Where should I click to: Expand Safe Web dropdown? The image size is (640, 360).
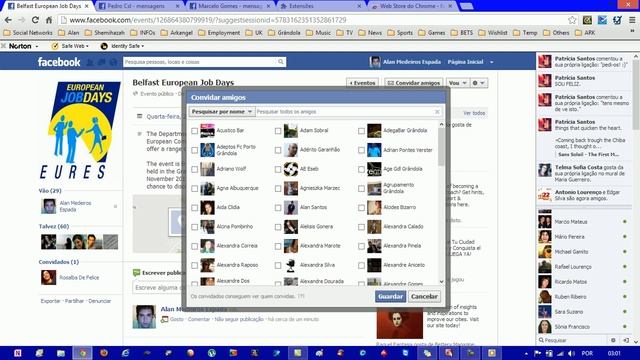coord(87,46)
